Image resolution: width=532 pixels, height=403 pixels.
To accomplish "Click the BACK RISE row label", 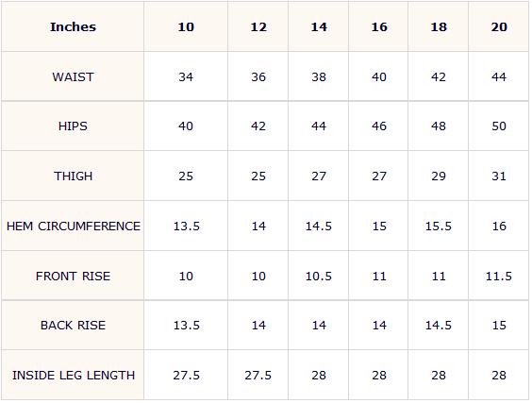I will [x=73, y=325].
